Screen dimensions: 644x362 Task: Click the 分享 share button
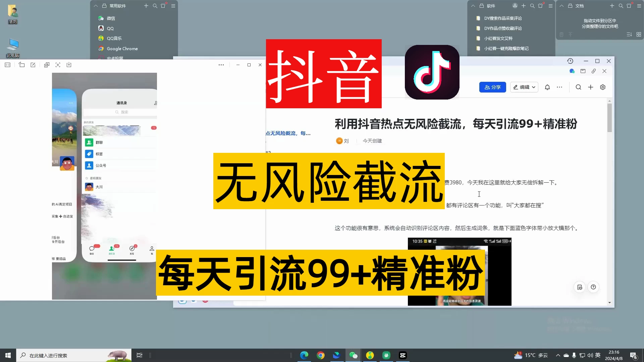coord(492,87)
